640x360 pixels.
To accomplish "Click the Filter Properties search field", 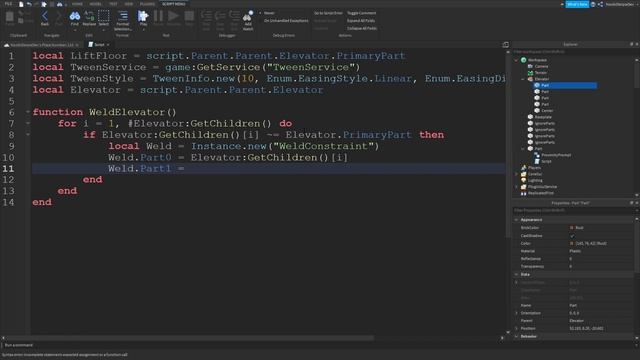I will click(x=573, y=211).
